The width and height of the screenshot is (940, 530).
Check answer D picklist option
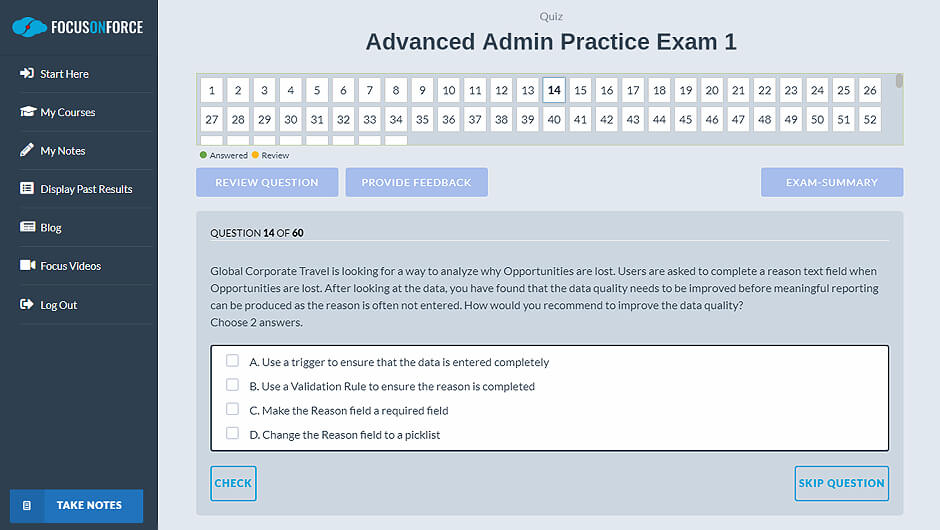(233, 434)
